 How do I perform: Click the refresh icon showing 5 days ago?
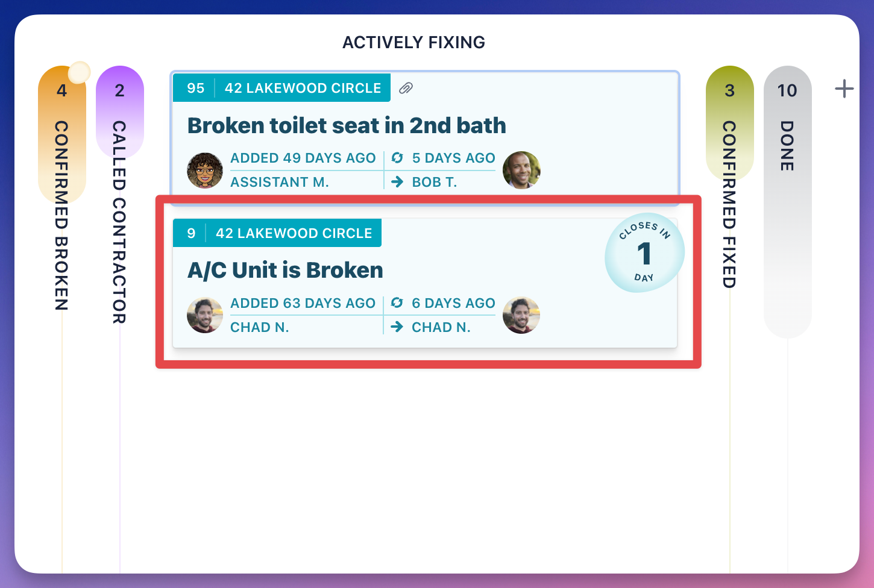397,158
